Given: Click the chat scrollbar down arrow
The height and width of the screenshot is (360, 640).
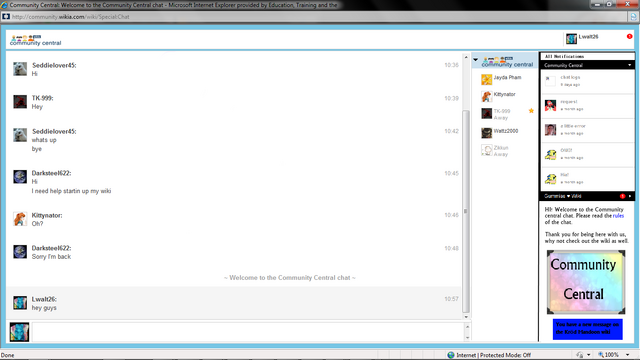Looking at the screenshot, I should [x=466, y=317].
